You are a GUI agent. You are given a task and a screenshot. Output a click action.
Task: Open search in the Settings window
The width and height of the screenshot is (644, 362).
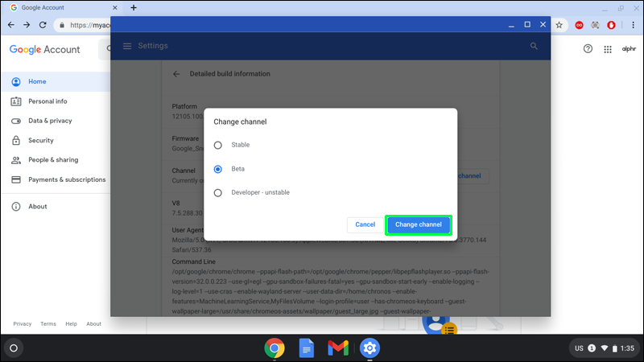click(x=534, y=46)
